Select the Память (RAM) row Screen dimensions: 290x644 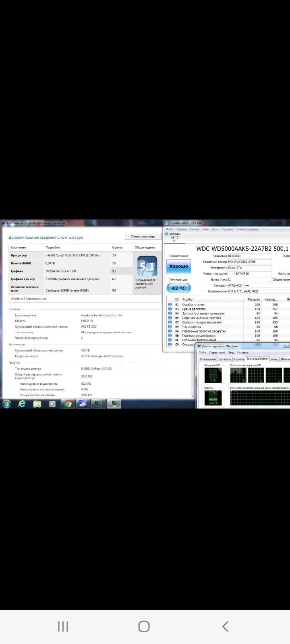tap(70, 263)
